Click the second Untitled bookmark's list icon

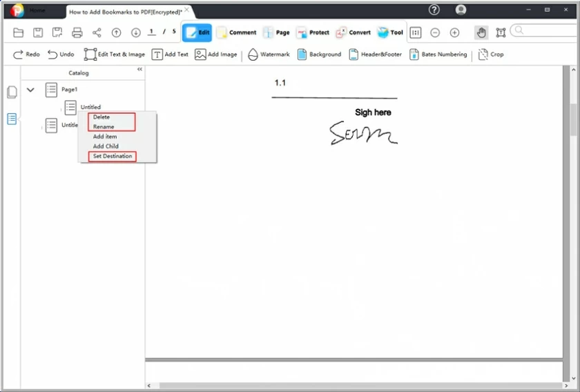51,126
